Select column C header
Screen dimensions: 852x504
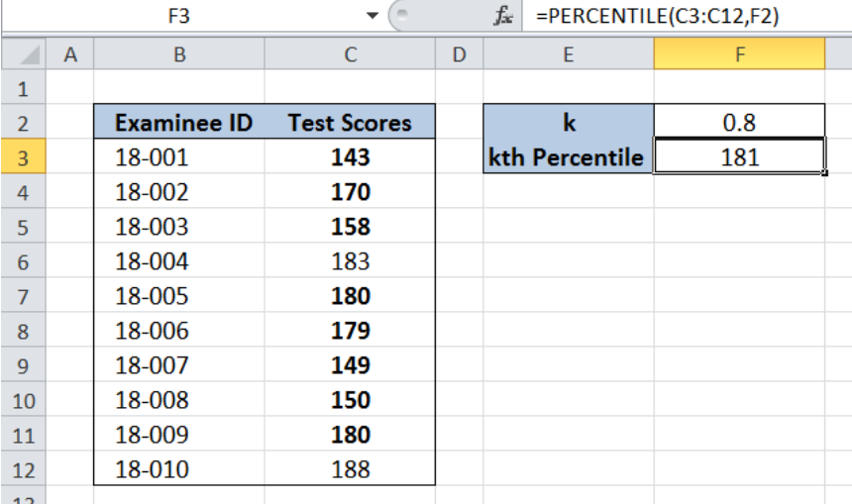point(350,53)
